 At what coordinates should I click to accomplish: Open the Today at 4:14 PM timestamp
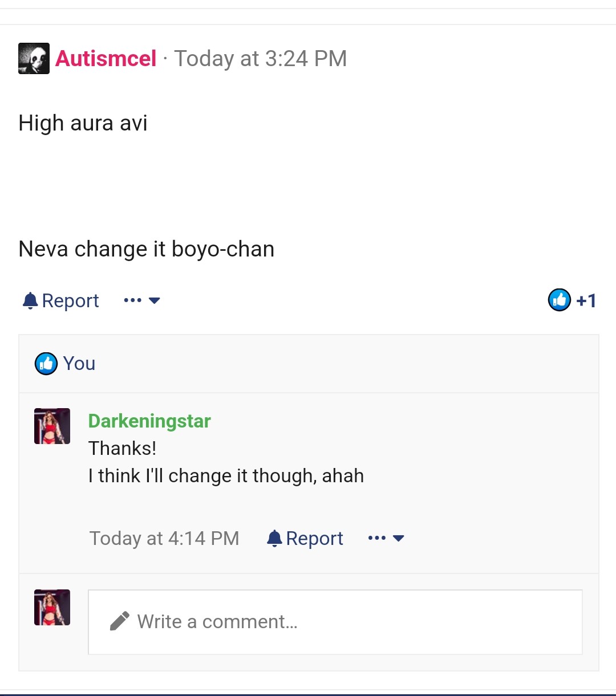(x=164, y=538)
